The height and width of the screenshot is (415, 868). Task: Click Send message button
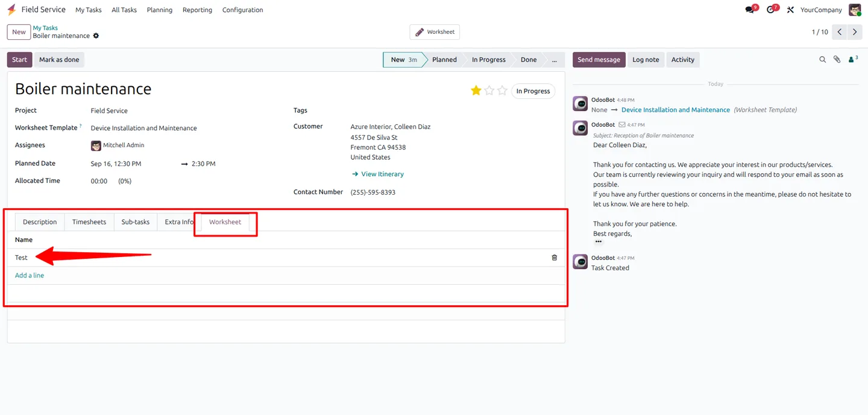click(599, 60)
